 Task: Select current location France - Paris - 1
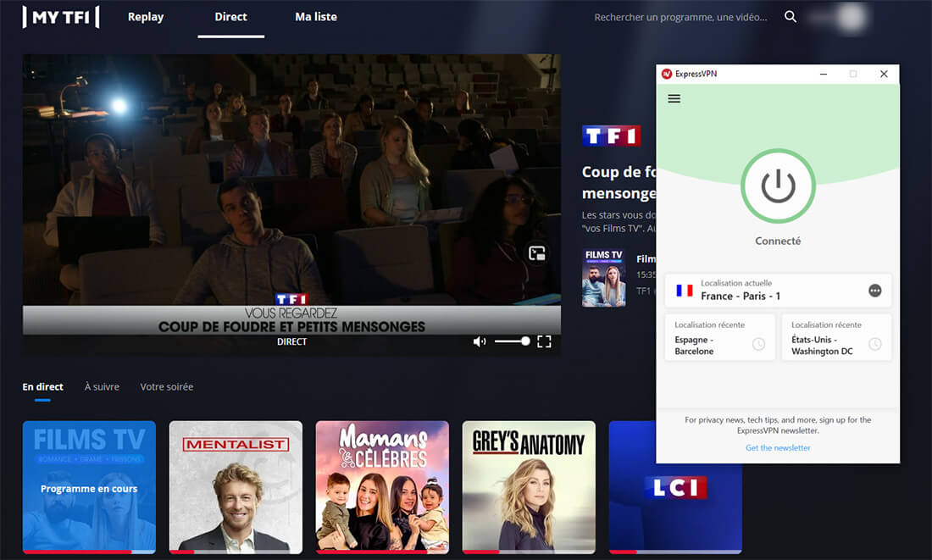778,291
